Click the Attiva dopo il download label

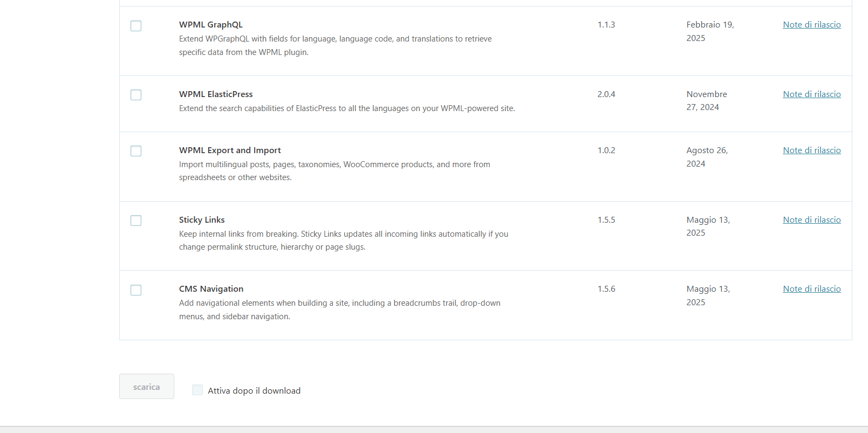[254, 391]
